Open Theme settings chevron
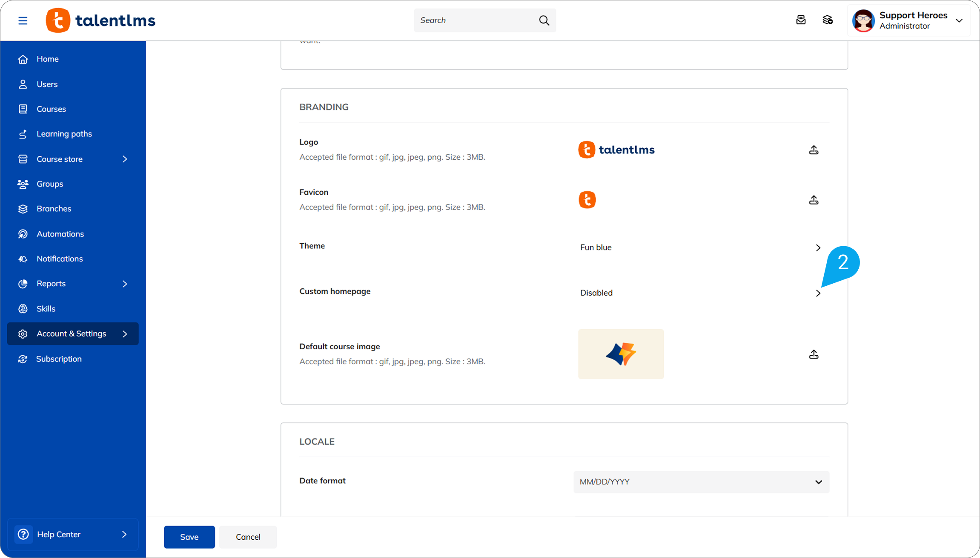Image resolution: width=980 pixels, height=558 pixels. pos(818,247)
